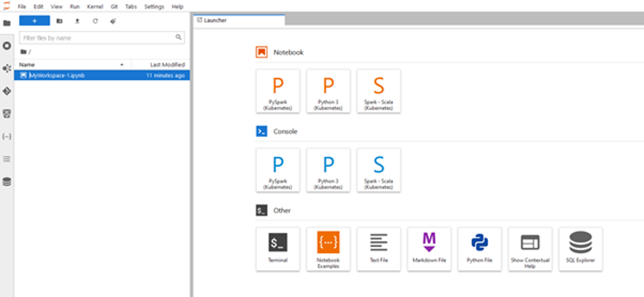
Task: Launch a Python 3 Kubernetes notebook
Action: click(x=328, y=91)
